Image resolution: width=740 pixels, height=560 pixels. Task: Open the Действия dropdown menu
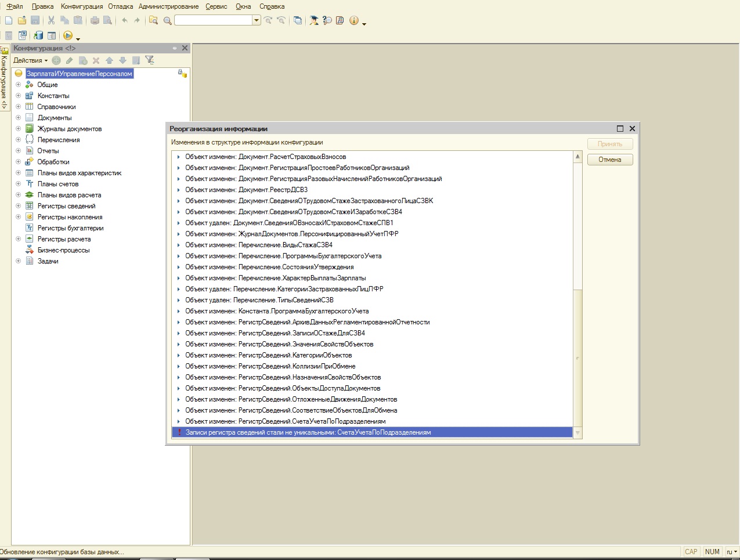(30, 60)
